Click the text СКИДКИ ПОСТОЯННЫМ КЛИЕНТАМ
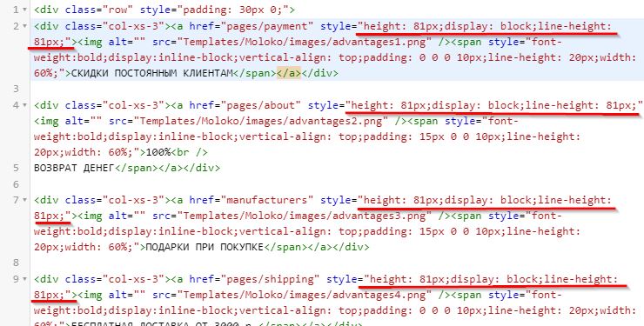The height and width of the screenshot is (326, 644). tap(151, 74)
